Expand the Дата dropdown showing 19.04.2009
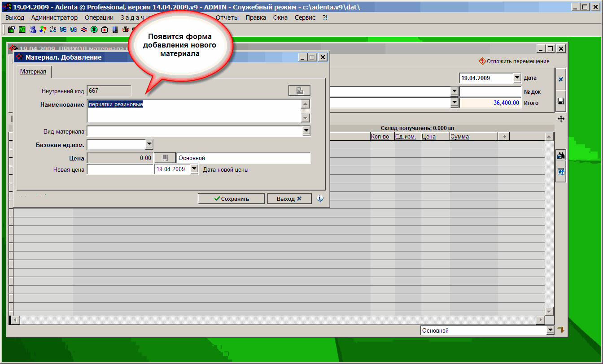603x364 pixels. (517, 78)
